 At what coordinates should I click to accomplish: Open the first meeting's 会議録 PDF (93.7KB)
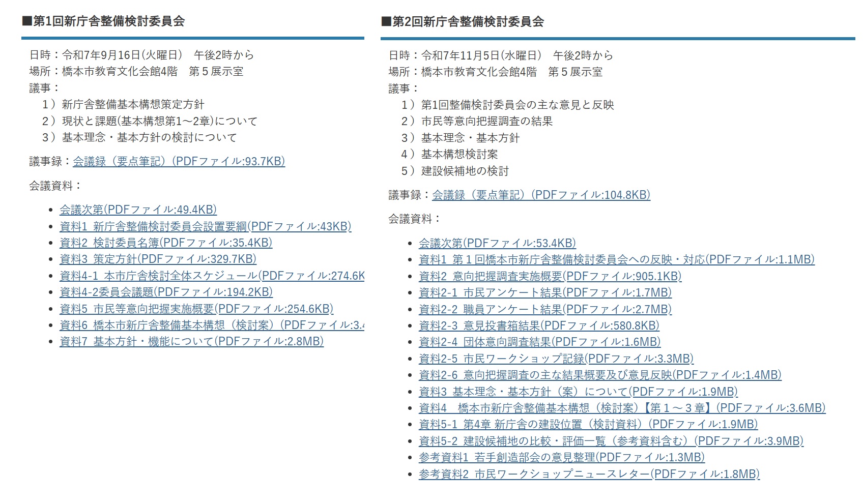pyautogui.click(x=179, y=162)
